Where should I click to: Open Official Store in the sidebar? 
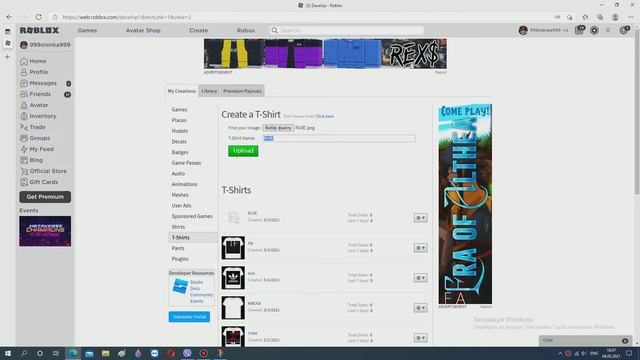point(44,171)
